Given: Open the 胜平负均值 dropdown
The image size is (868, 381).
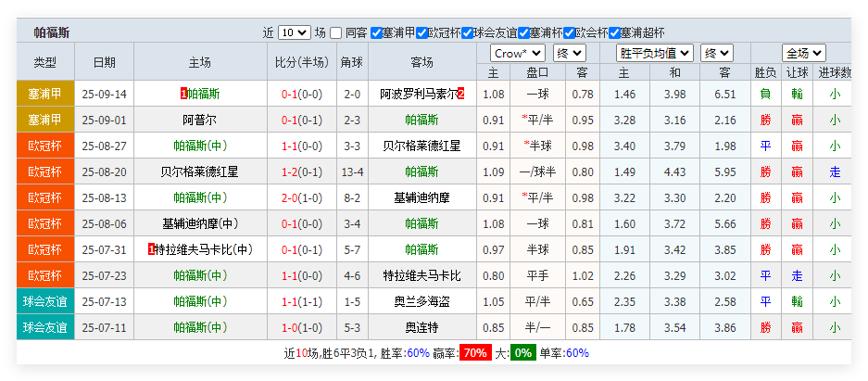Looking at the screenshot, I should click(655, 53).
